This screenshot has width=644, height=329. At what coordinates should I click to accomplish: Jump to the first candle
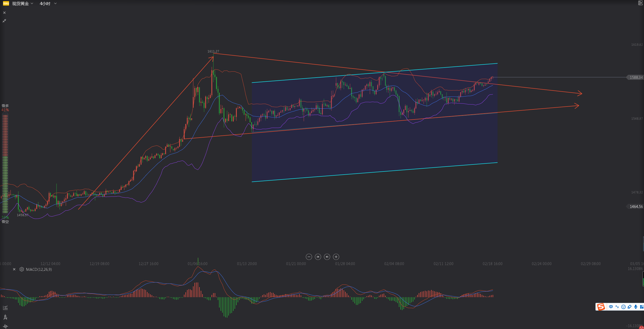pyautogui.click(x=318, y=257)
